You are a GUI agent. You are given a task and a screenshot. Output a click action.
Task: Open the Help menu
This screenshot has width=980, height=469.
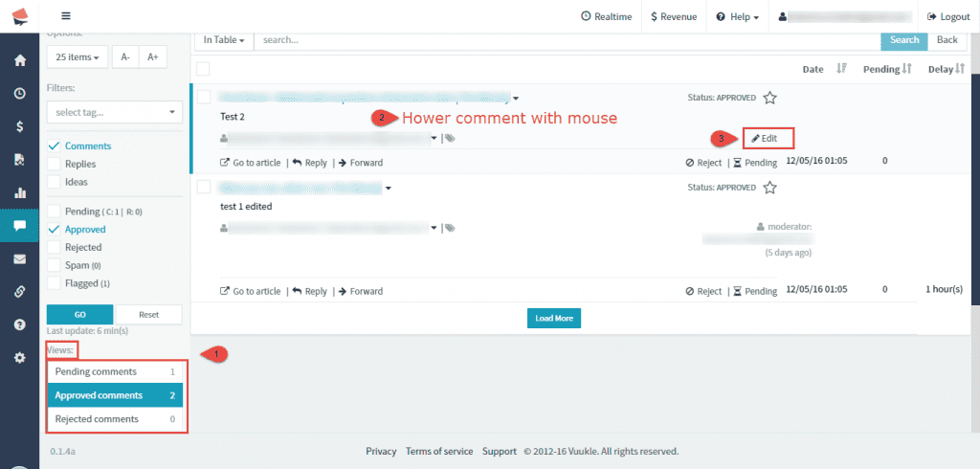coord(737,16)
